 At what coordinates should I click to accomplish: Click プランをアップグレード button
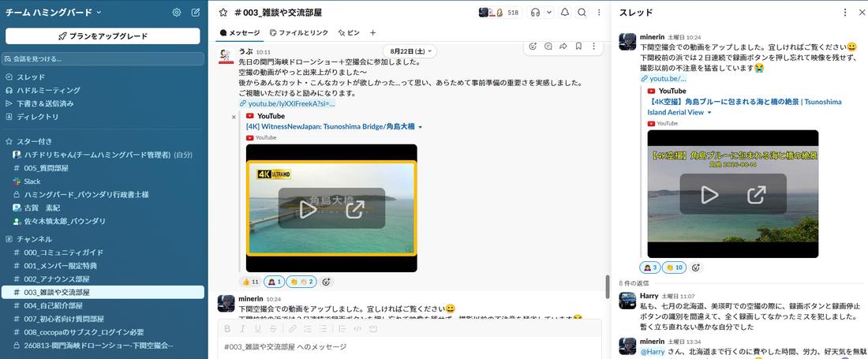click(103, 36)
